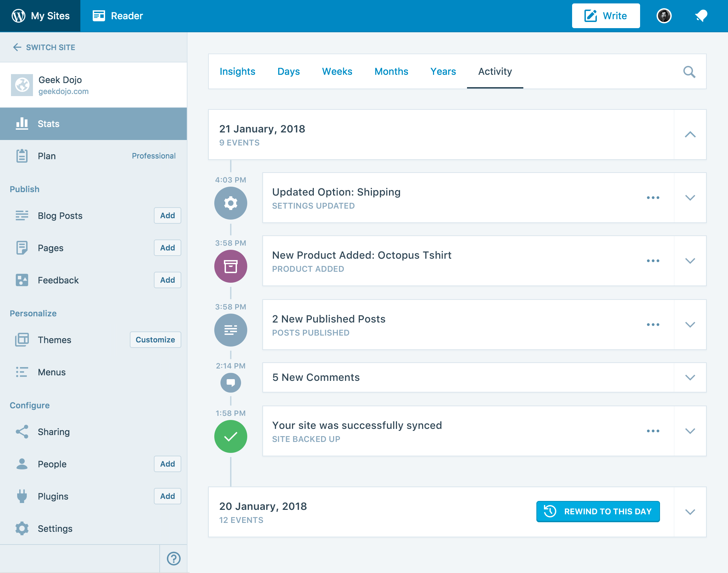Switch to the Months tab
This screenshot has width=728, height=573.
391,71
